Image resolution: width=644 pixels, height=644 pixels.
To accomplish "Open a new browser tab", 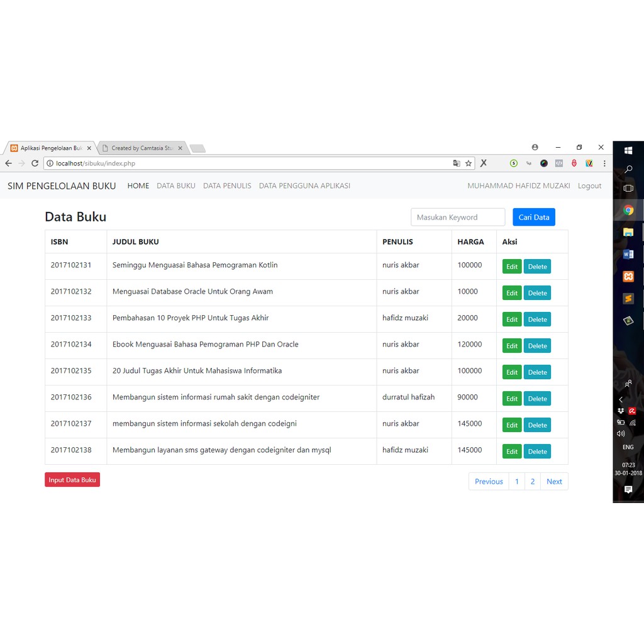I will 197,148.
